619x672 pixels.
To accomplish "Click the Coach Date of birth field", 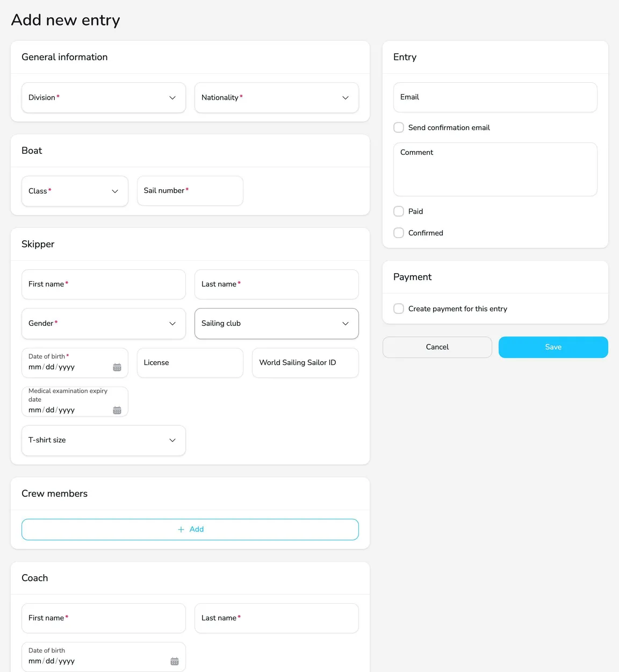I will 104,657.
